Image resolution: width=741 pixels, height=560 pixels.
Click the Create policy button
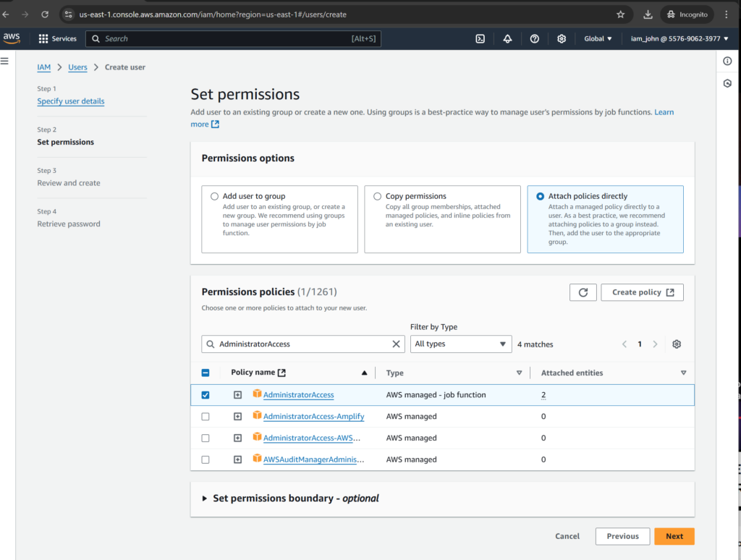[642, 292]
